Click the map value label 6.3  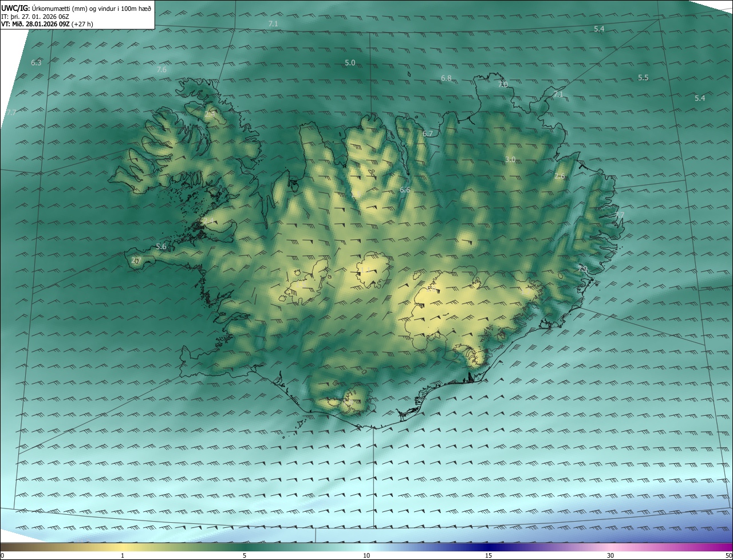[36, 62]
